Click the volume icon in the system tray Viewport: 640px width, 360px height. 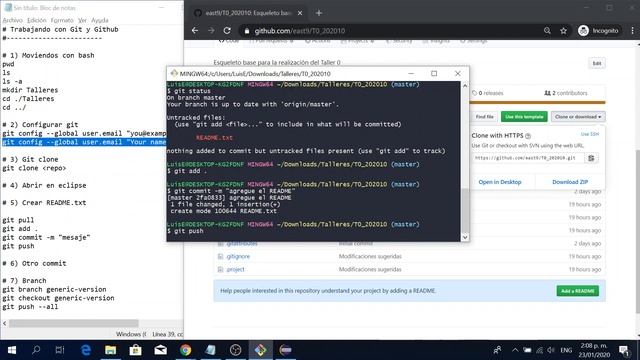(551, 350)
